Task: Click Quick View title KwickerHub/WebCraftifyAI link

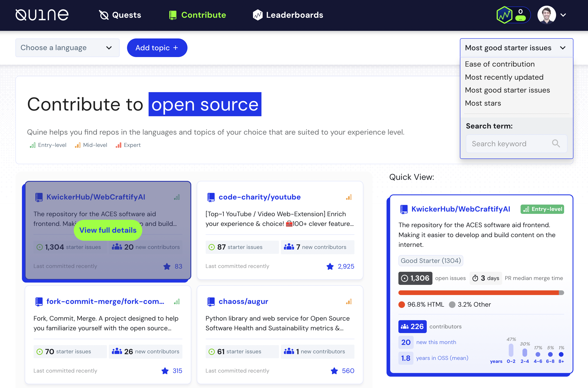Action: (461, 209)
